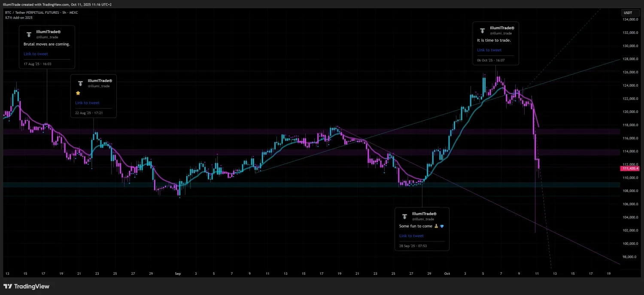Open the tweet link under "Brutal moves are coming."
This screenshot has width=644, height=295.
coord(36,54)
